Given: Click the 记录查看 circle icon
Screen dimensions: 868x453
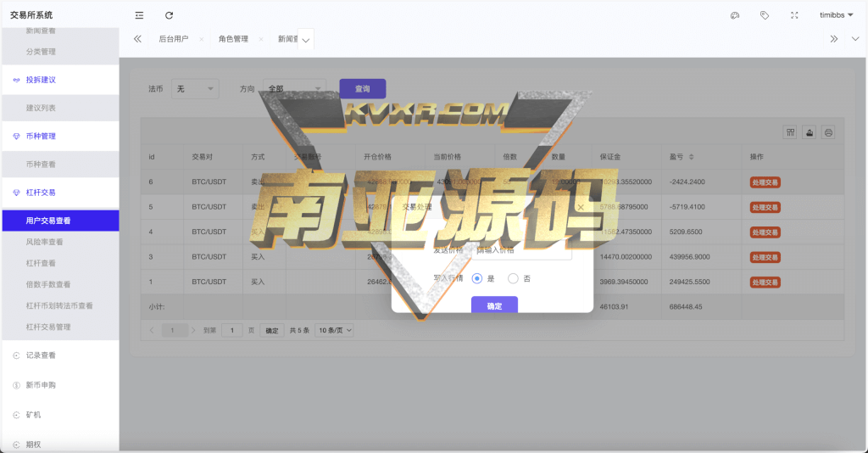Looking at the screenshot, I should click(x=16, y=355).
